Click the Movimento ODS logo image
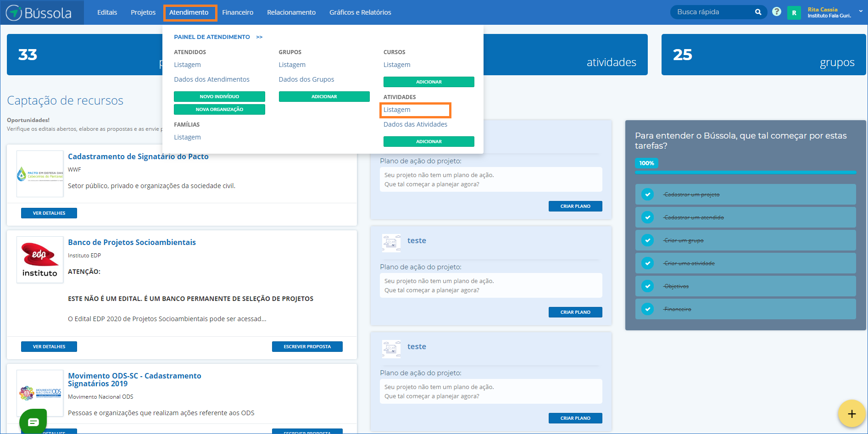The height and width of the screenshot is (434, 868). (x=40, y=393)
